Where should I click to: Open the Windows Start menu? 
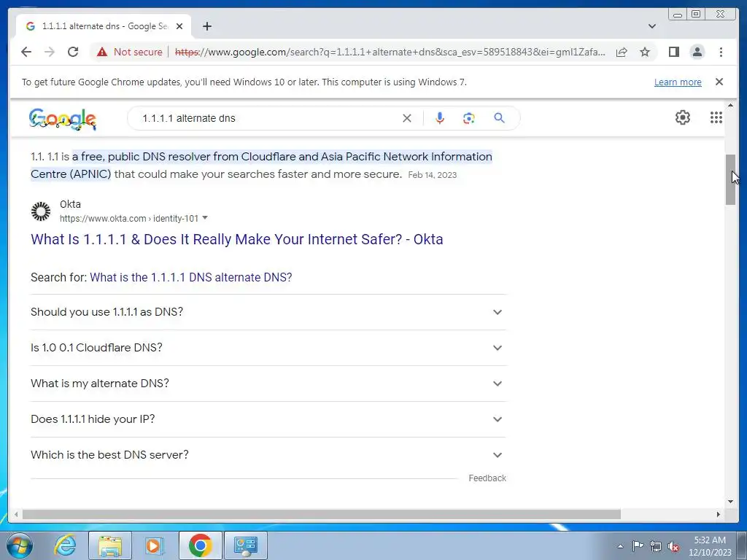(20, 545)
